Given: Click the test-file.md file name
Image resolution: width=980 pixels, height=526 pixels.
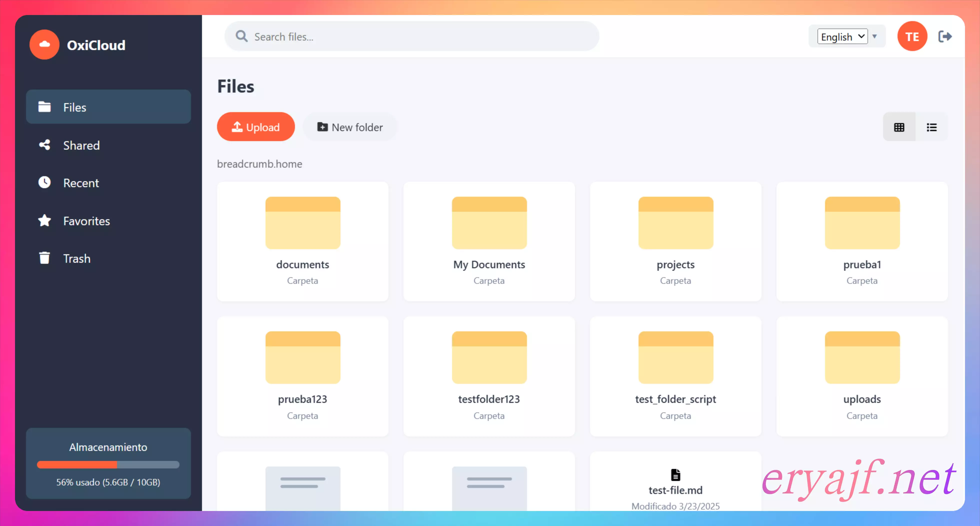Looking at the screenshot, I should [x=676, y=490].
